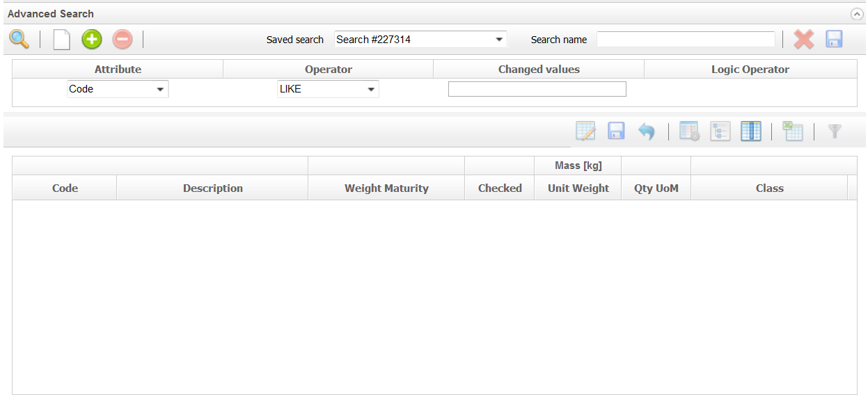
Task: Click the Changed values input box
Action: coord(537,89)
